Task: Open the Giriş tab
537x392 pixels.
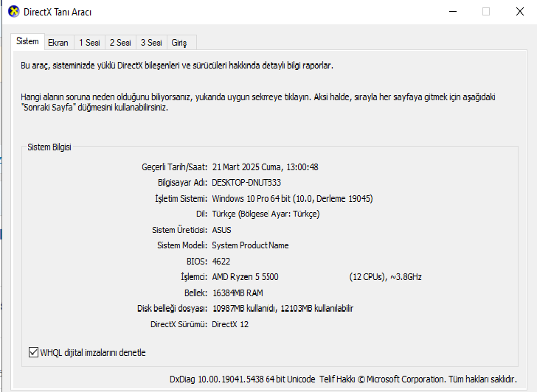Action: click(x=179, y=43)
